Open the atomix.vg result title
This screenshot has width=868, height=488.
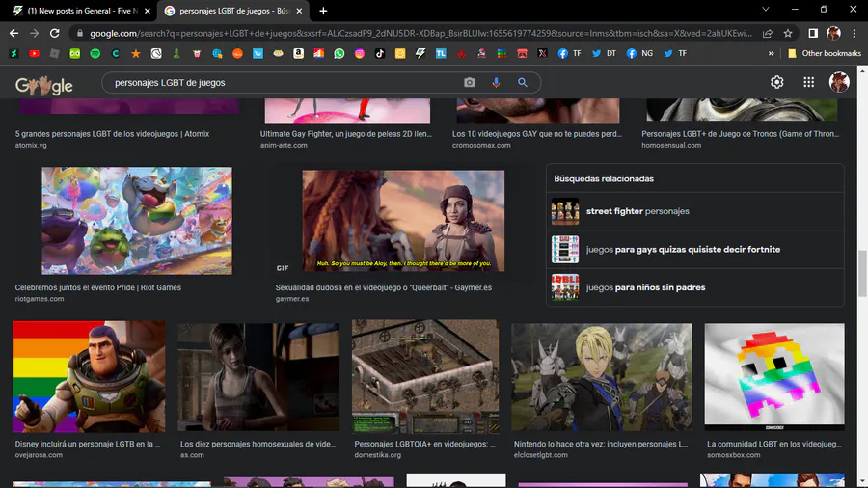click(x=113, y=134)
